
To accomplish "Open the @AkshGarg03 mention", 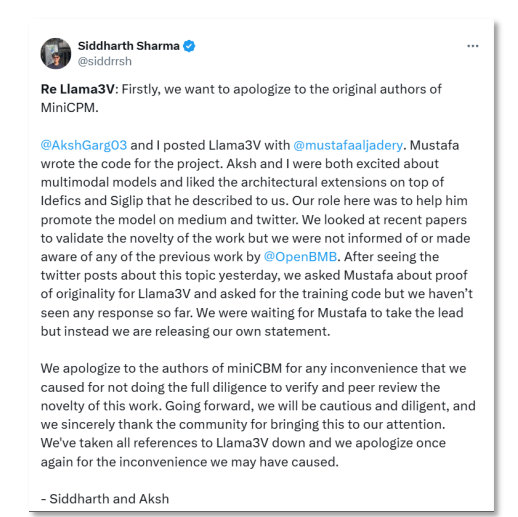I will 84,145.
